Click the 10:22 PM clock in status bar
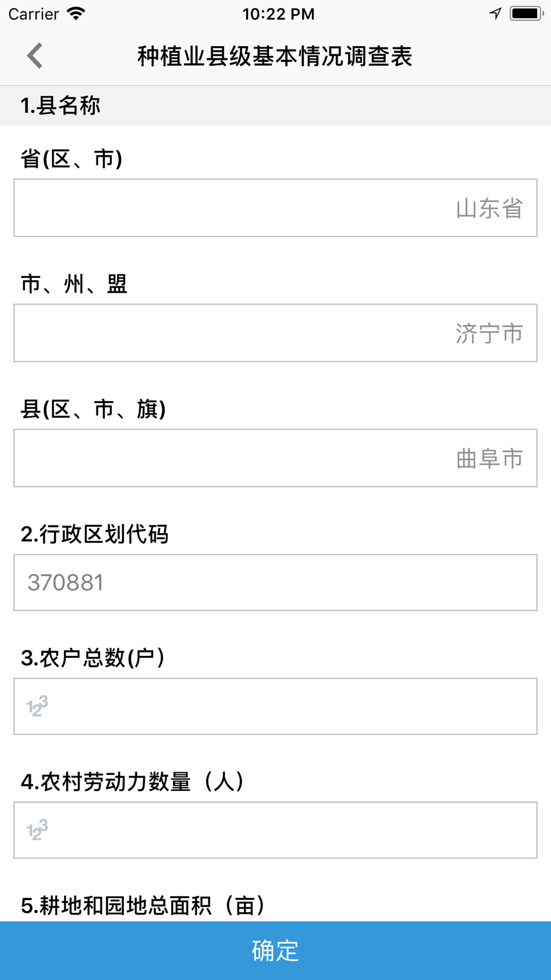 tap(278, 14)
